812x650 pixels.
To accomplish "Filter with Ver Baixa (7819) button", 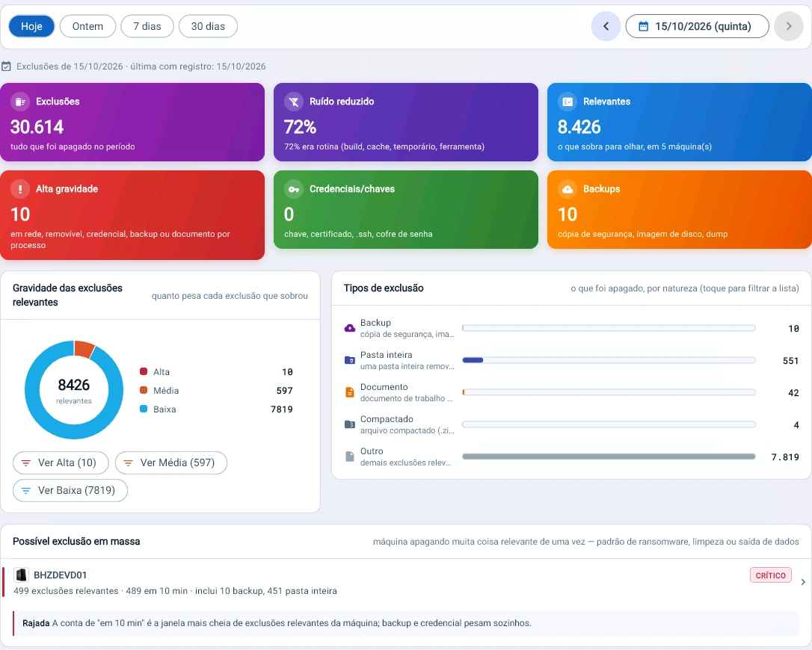I will [70, 490].
